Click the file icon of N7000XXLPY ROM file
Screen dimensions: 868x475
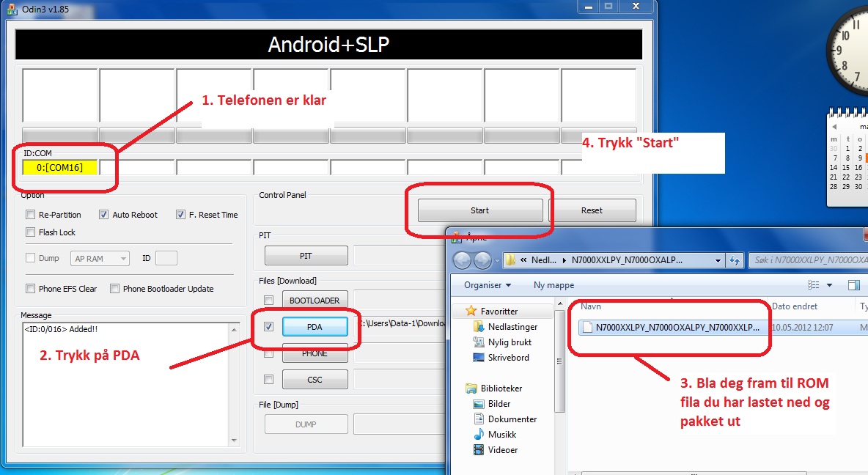point(587,327)
